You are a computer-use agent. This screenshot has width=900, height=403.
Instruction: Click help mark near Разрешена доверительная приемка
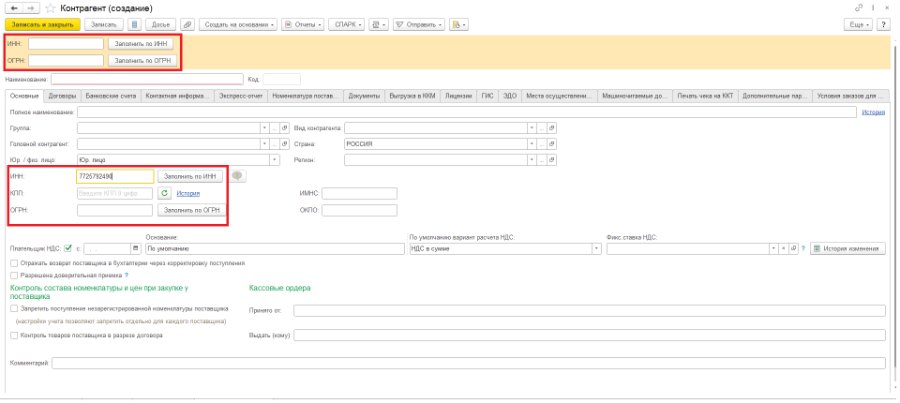(x=126, y=276)
